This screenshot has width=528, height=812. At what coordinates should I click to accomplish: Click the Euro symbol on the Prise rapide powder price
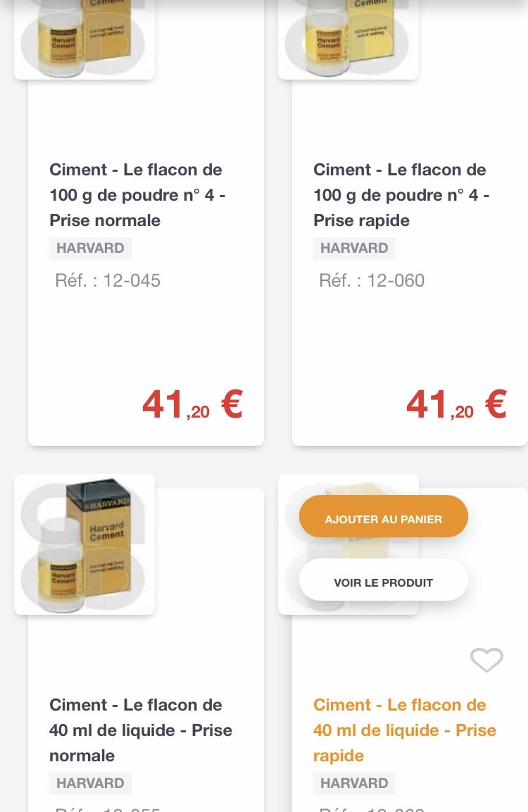pyautogui.click(x=496, y=404)
